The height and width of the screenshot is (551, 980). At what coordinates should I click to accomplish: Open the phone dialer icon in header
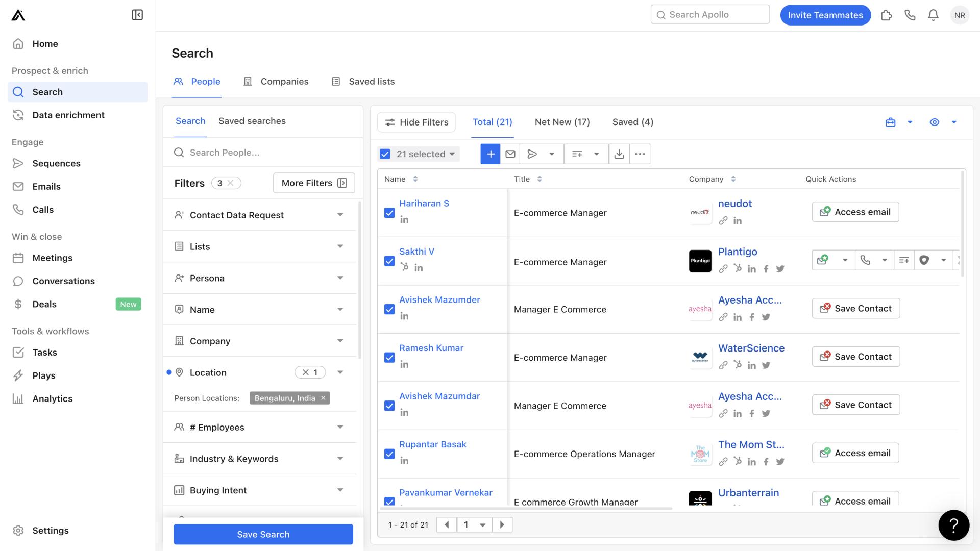[x=910, y=15]
